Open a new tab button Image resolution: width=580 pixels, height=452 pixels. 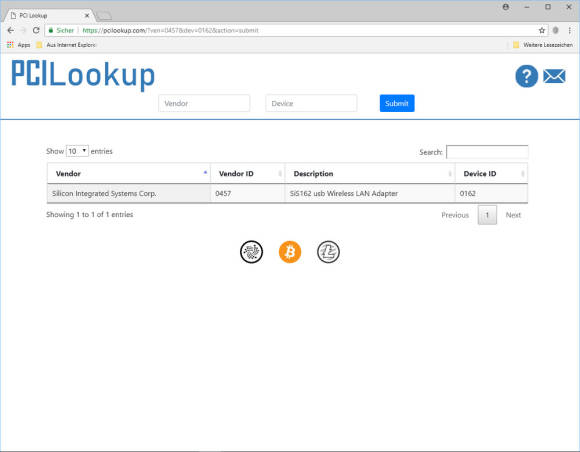[104, 16]
